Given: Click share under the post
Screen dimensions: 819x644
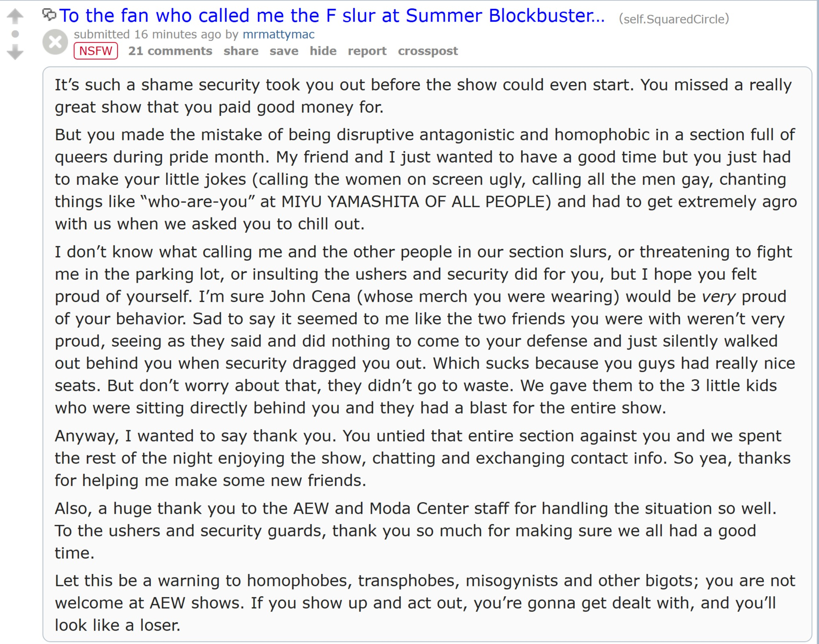Looking at the screenshot, I should [241, 51].
